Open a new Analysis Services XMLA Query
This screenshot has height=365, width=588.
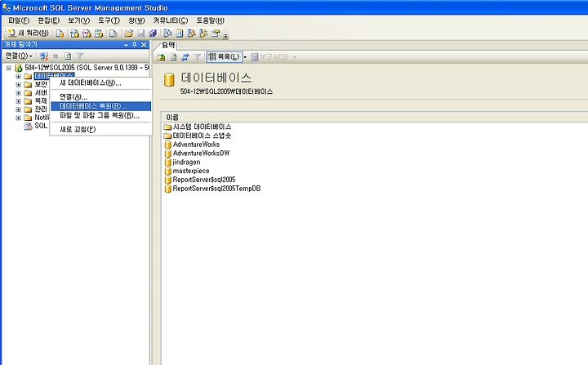coord(99,33)
